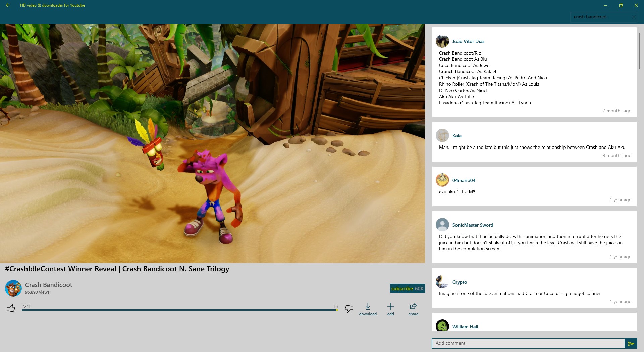Click the '9 months ago' timestamp
Screen dimensions: 644x352
tap(617, 155)
